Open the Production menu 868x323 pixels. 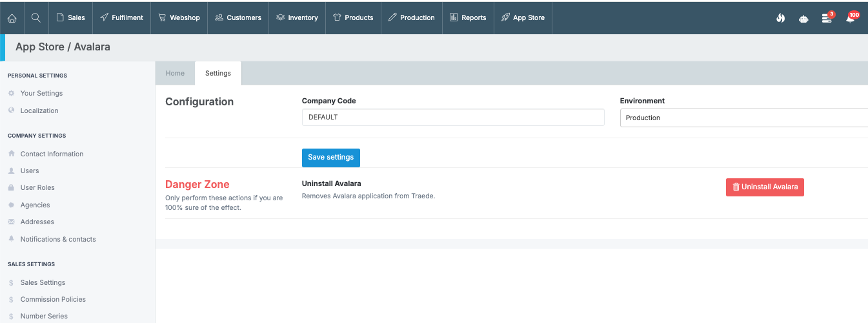pos(411,17)
